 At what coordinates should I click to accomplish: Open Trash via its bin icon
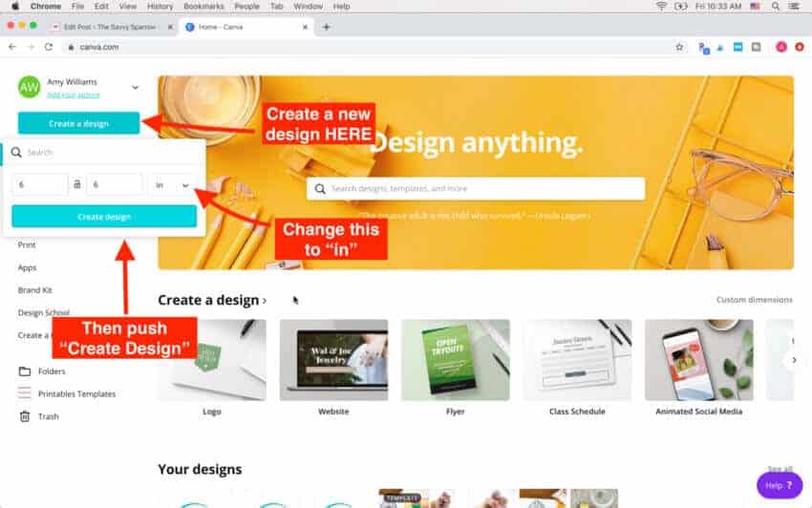[24, 416]
